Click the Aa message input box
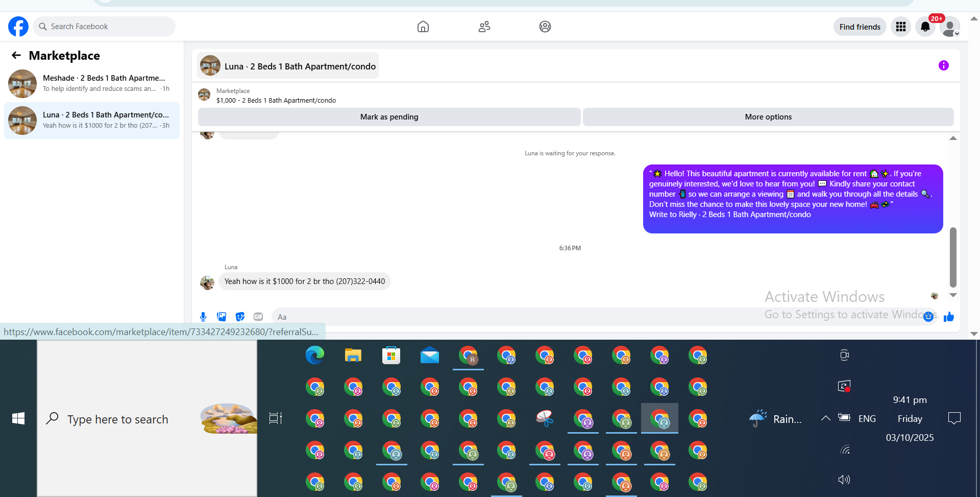This screenshot has width=980, height=497. (597, 317)
